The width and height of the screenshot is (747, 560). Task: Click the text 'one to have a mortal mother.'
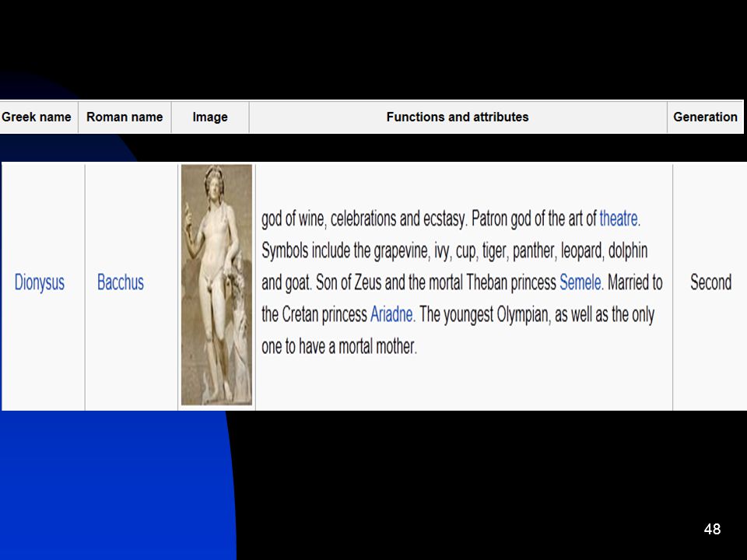point(339,346)
